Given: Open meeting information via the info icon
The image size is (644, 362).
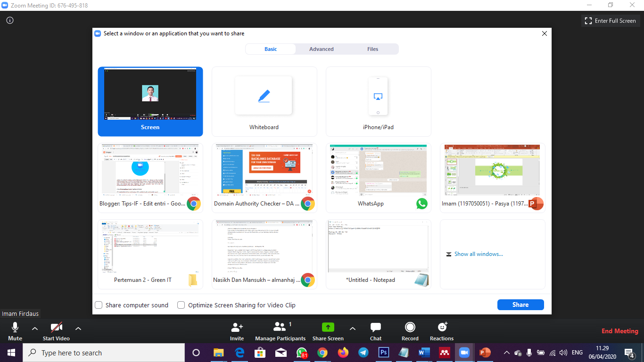Looking at the screenshot, I should click(x=9, y=20).
